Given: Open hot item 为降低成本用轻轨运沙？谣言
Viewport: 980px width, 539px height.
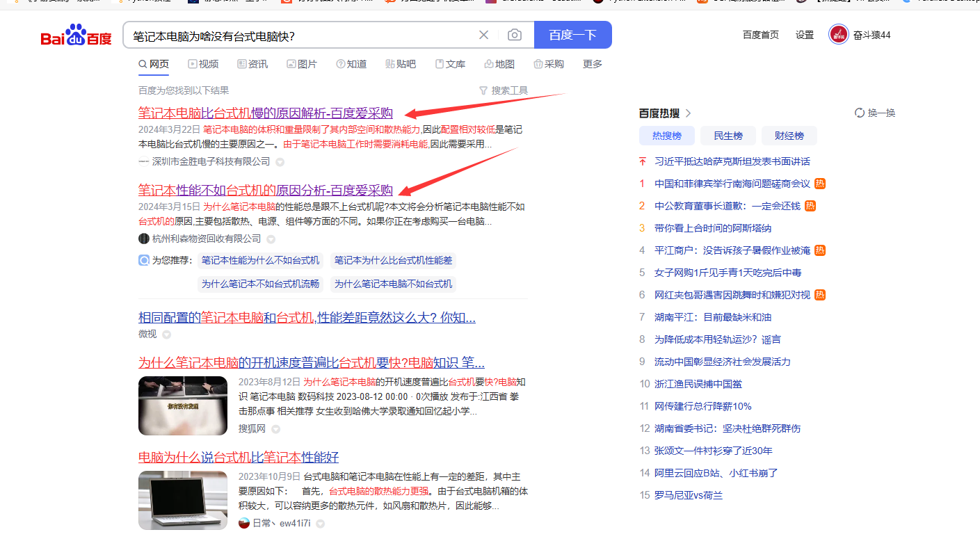Looking at the screenshot, I should click(x=718, y=339).
